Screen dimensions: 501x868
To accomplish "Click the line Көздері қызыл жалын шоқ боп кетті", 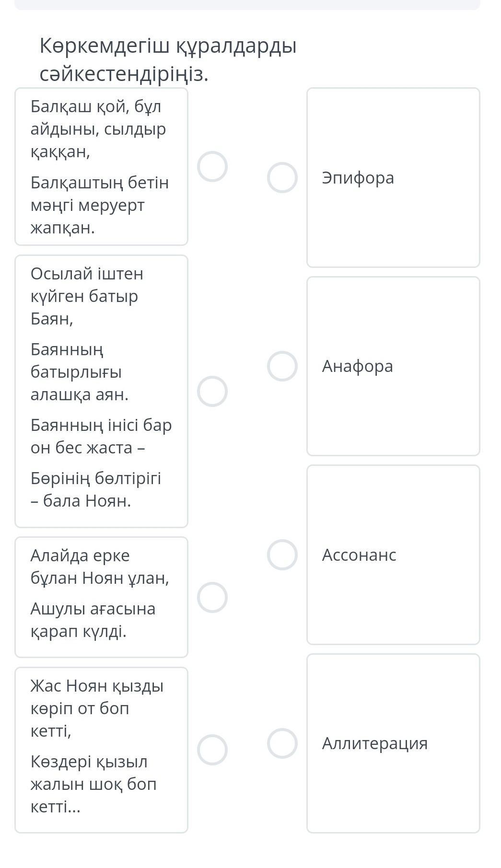I will pyautogui.click(x=93, y=784).
